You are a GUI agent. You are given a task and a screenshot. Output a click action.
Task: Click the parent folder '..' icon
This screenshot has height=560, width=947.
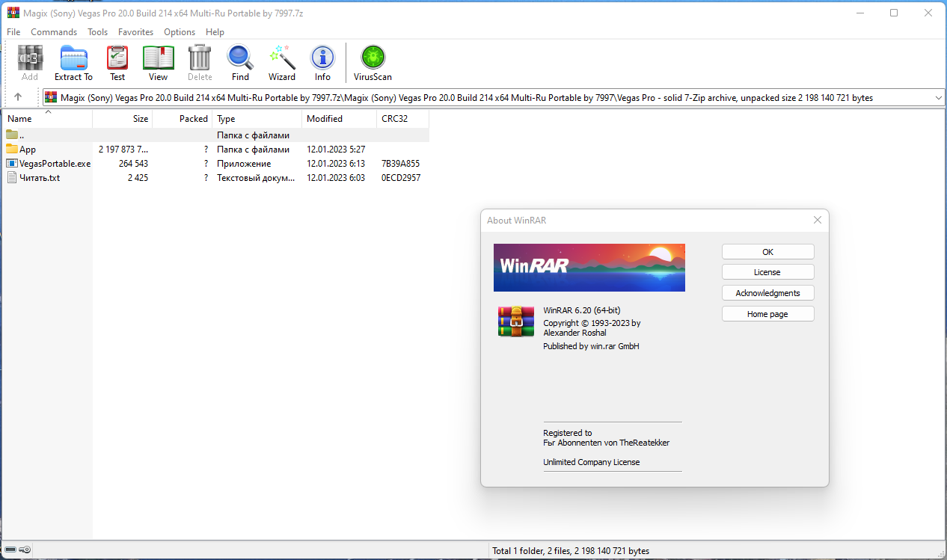[12, 135]
